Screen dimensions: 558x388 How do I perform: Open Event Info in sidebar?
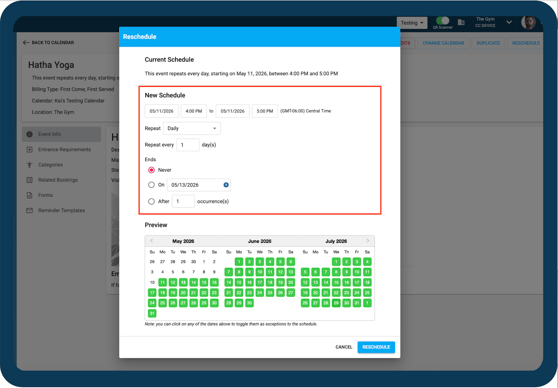click(x=62, y=134)
